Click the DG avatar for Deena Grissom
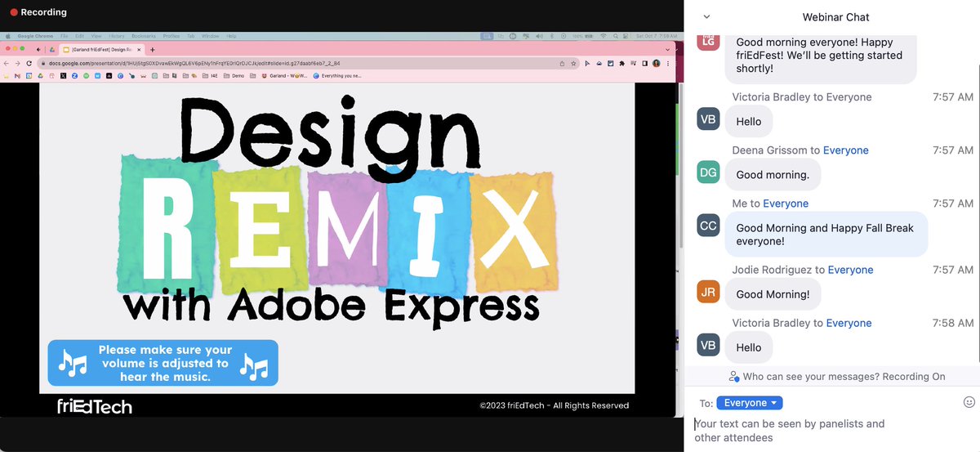 pyautogui.click(x=708, y=172)
